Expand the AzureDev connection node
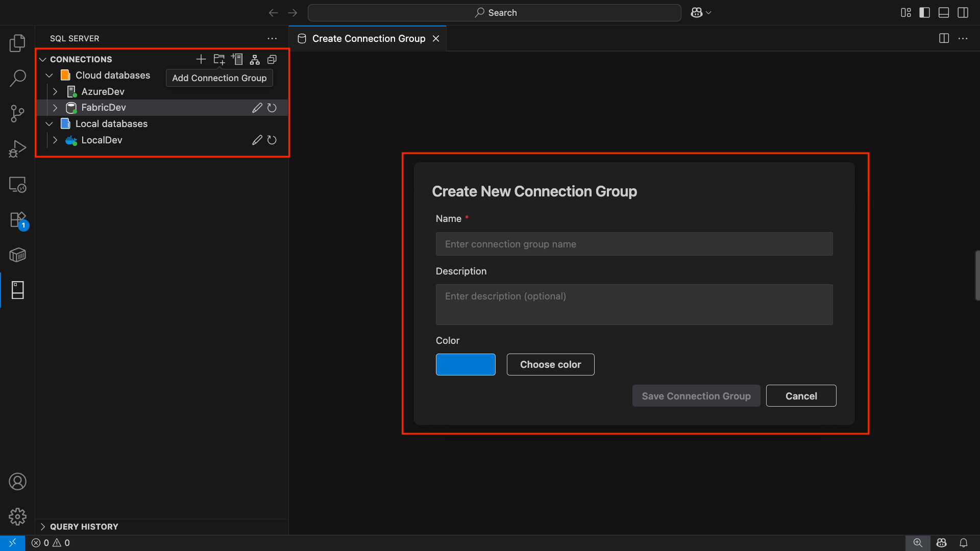 click(x=55, y=92)
